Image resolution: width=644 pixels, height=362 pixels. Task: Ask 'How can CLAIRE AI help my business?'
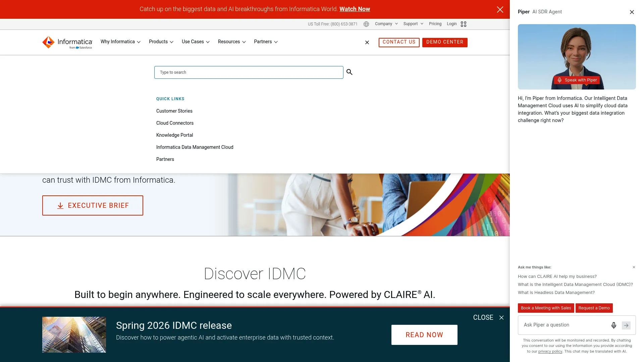557,277
